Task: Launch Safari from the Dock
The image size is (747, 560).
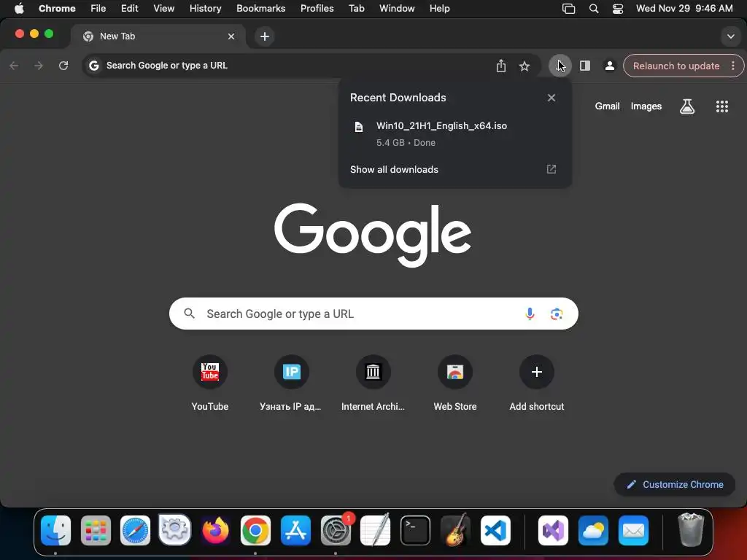Action: pyautogui.click(x=135, y=530)
